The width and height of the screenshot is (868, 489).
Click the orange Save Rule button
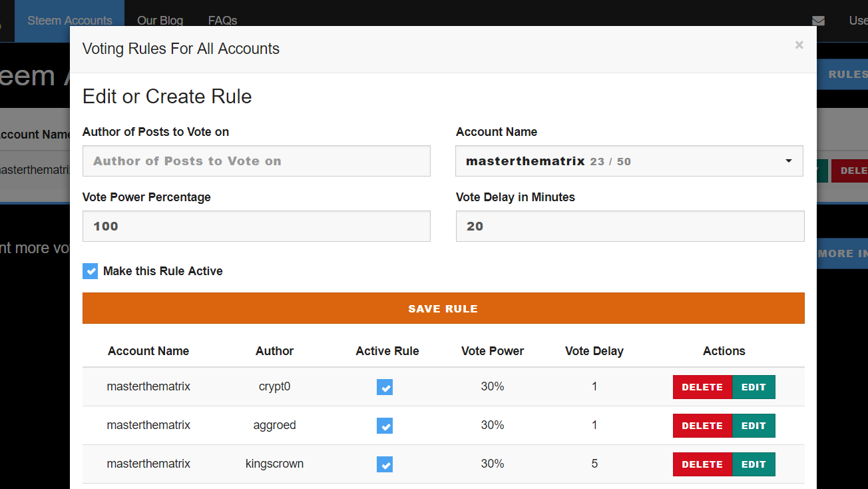tap(443, 308)
